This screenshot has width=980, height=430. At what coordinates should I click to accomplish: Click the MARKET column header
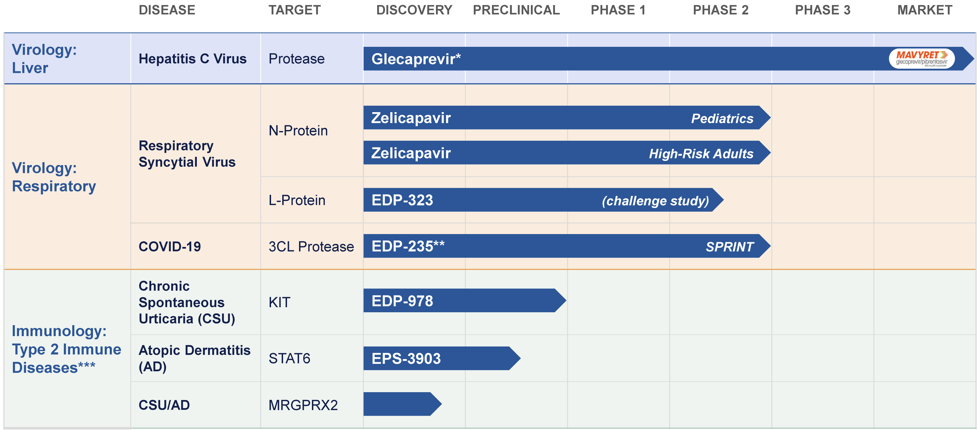click(x=925, y=10)
